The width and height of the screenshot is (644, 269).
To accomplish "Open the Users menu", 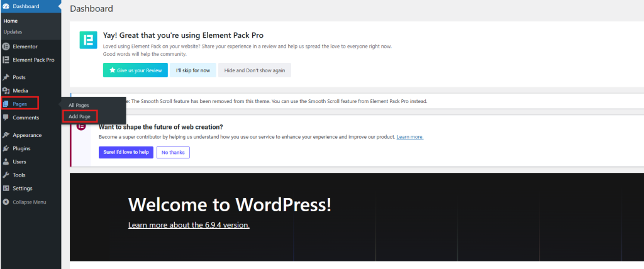I will tap(30, 162).
